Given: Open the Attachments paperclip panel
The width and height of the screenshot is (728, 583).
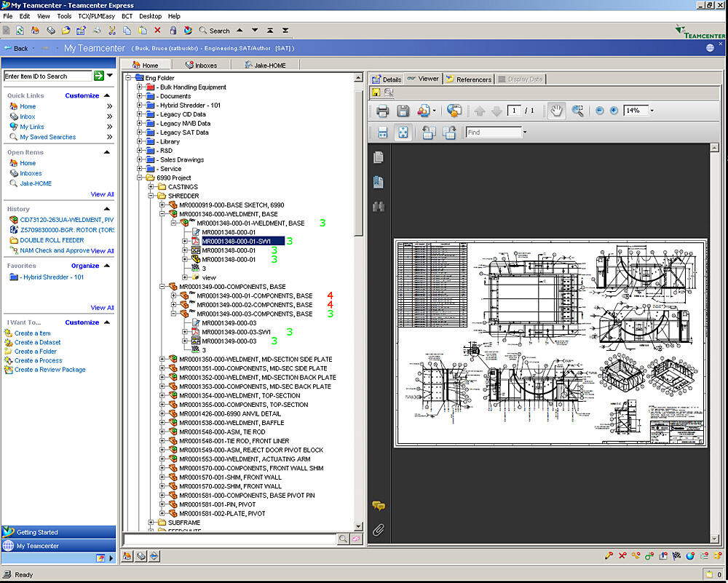Looking at the screenshot, I should pos(379,530).
